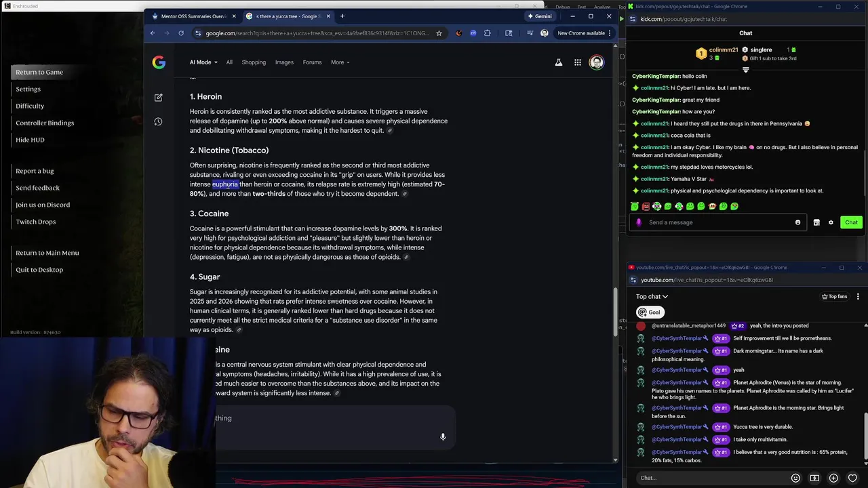Click the blue zm extension icon
868x488 pixels.
pyautogui.click(x=473, y=33)
